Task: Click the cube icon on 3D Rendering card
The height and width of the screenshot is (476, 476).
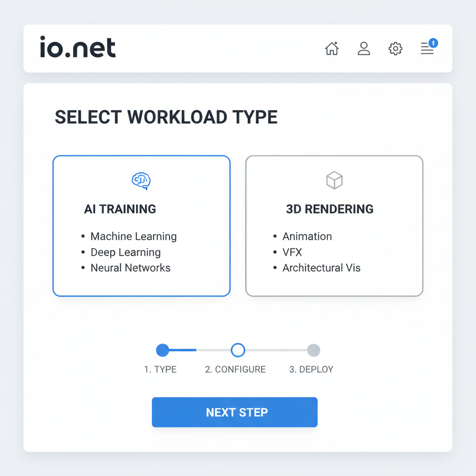Action: 334,180
